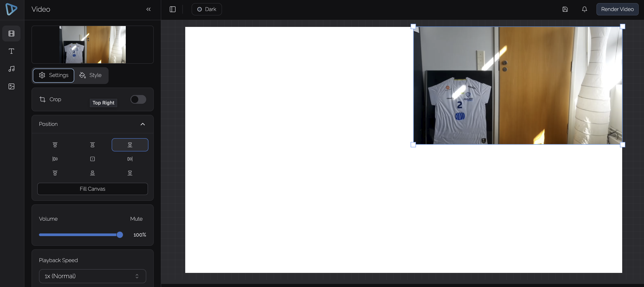
Task: Open the audio music panel
Action: click(x=11, y=69)
